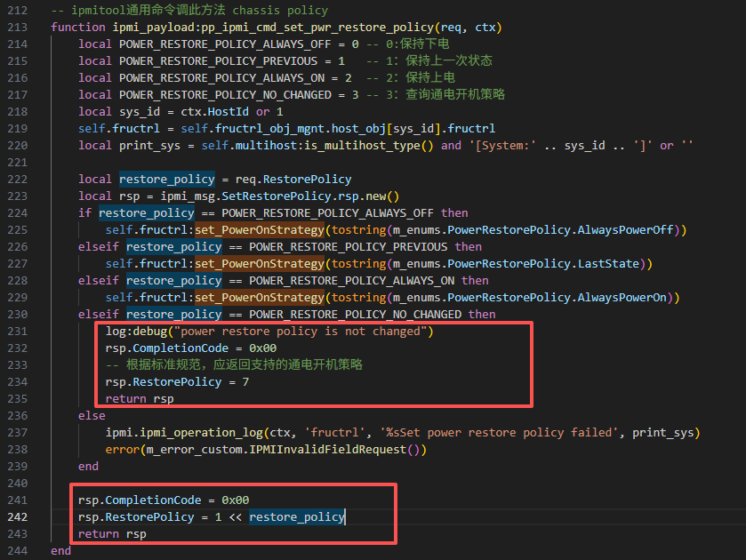The image size is (746, 560).
Task: Click ipmi.ipmi_operation_log on line 237
Action: [x=184, y=433]
